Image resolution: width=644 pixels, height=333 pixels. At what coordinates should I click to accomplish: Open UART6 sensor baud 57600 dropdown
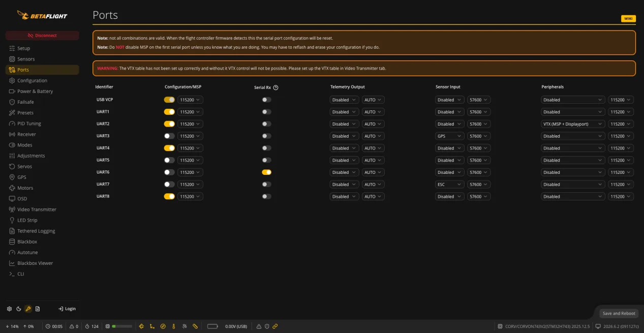pyautogui.click(x=479, y=172)
